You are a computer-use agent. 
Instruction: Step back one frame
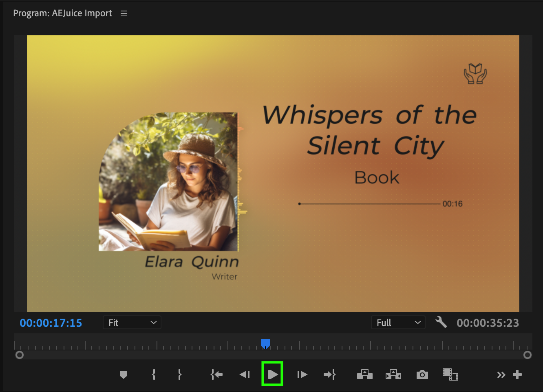click(245, 374)
